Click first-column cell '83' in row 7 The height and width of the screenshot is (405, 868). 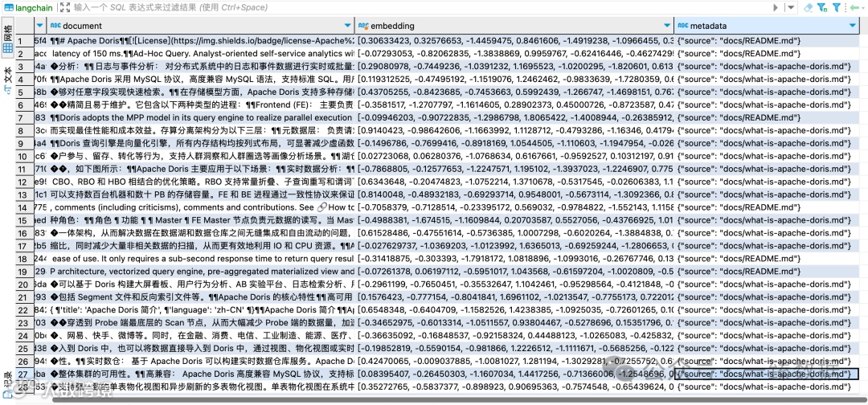point(40,118)
